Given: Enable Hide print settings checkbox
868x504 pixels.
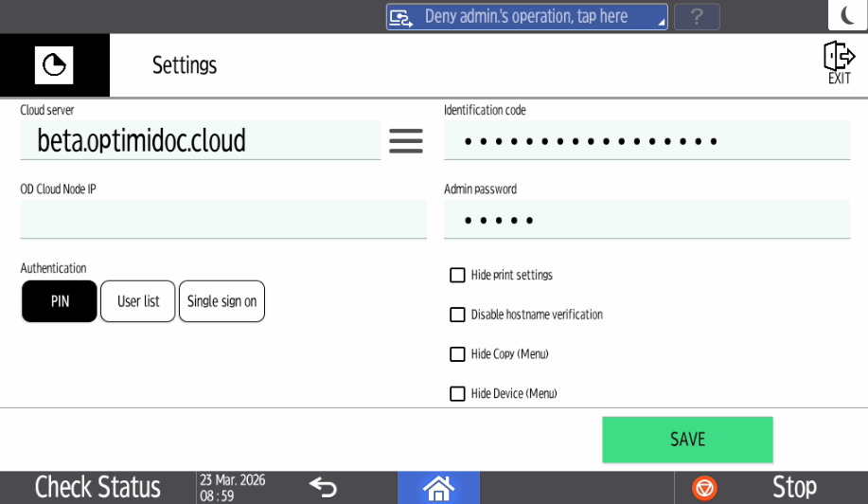Looking at the screenshot, I should click(458, 276).
